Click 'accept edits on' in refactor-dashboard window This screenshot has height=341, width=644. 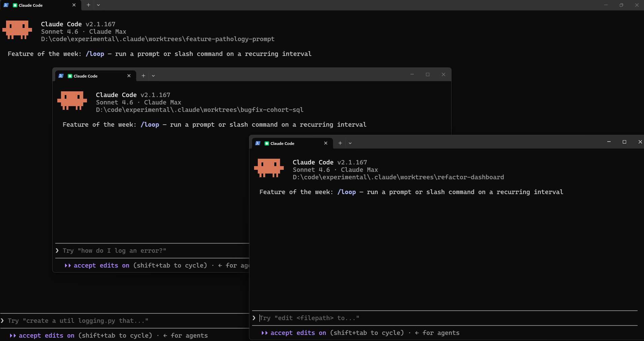click(298, 333)
